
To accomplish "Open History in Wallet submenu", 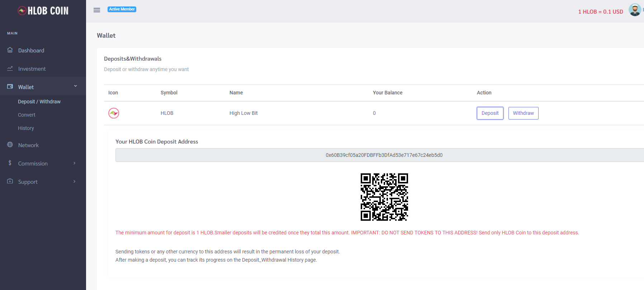I will [26, 128].
